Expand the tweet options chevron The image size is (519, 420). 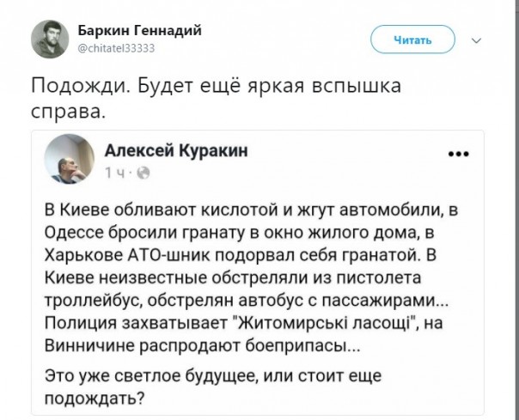click(479, 39)
